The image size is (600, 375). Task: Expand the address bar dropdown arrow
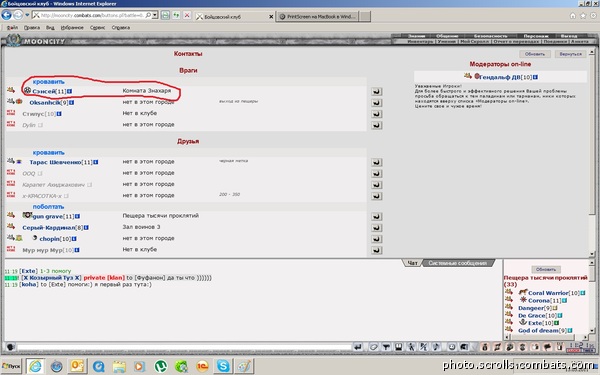coord(155,15)
